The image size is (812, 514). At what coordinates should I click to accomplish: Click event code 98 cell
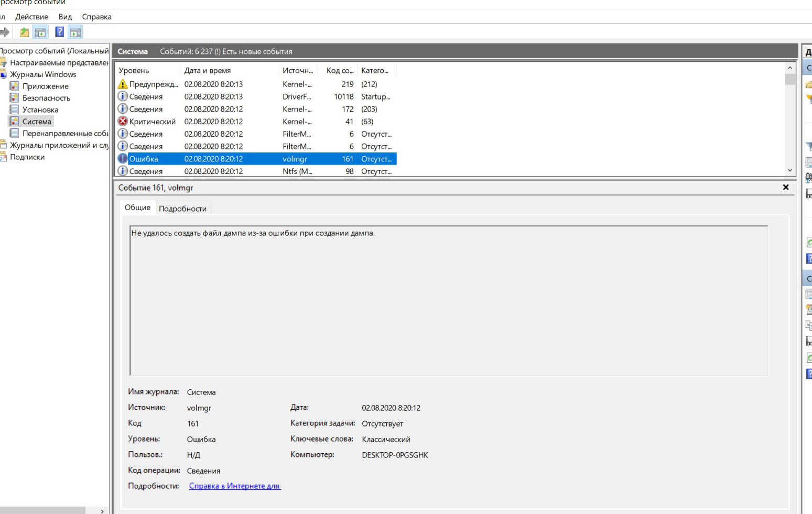tap(349, 171)
